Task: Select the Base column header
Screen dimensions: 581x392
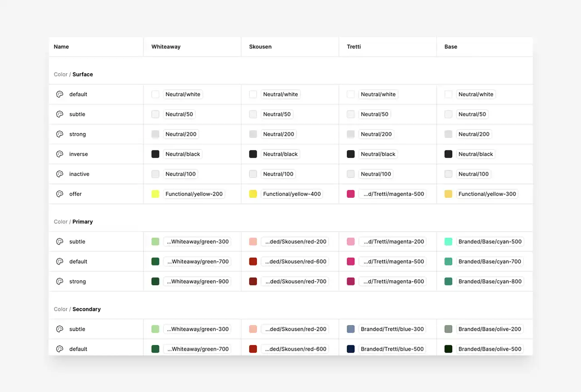Action: click(x=485, y=47)
